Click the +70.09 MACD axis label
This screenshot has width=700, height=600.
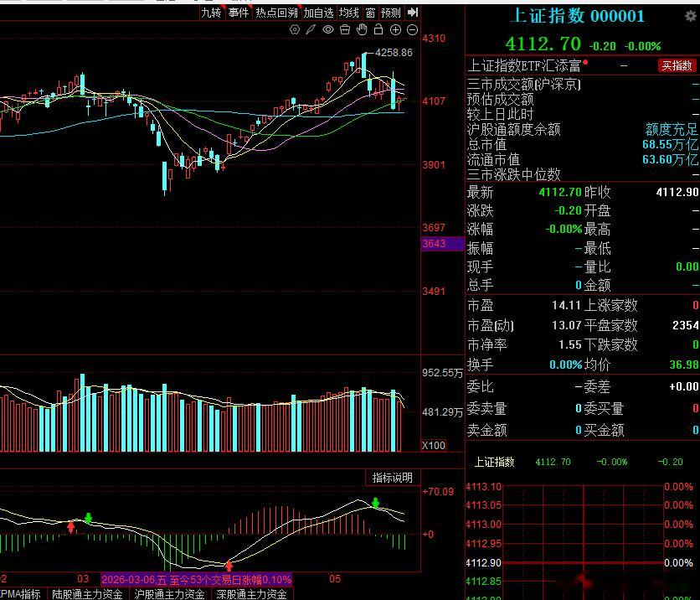coord(438,492)
